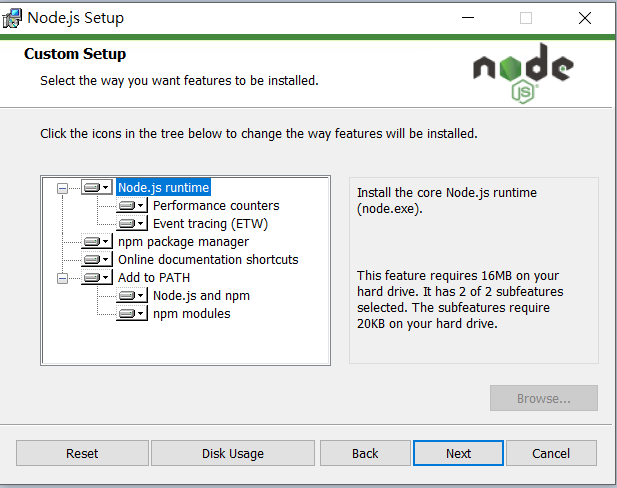Click 'Install the core Node.js runtime' description
Screen dimensions: 617x488
447,200
